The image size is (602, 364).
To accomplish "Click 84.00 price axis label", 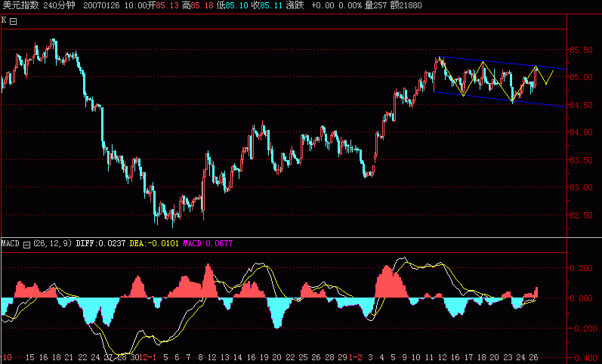I will click(582, 132).
